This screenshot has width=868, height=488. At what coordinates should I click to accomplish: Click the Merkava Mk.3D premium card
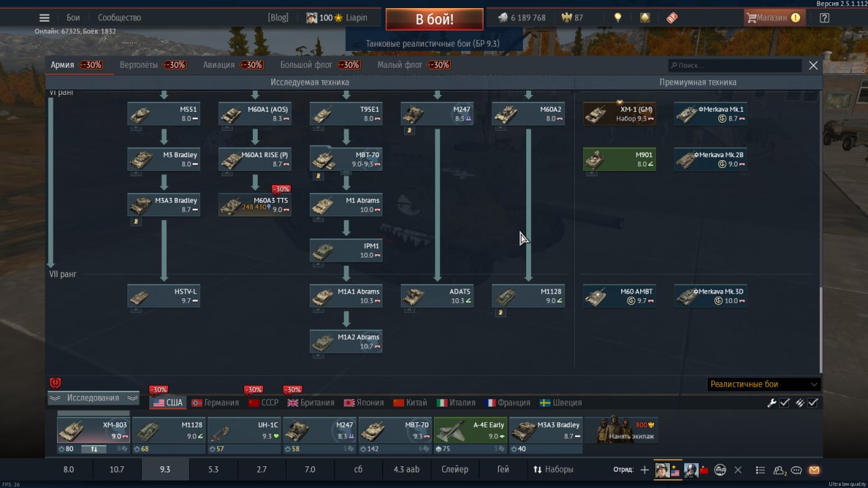pos(711,296)
